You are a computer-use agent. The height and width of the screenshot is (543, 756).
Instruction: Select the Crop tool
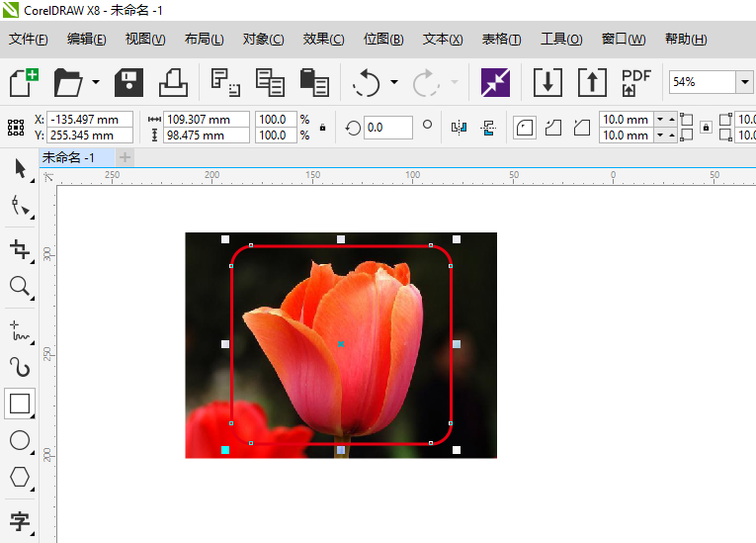click(19, 248)
